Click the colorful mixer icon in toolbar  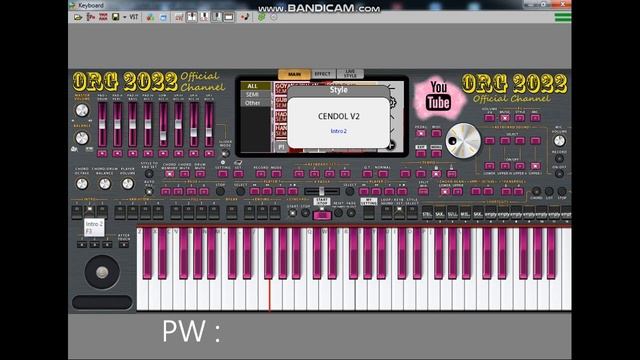(x=151, y=17)
